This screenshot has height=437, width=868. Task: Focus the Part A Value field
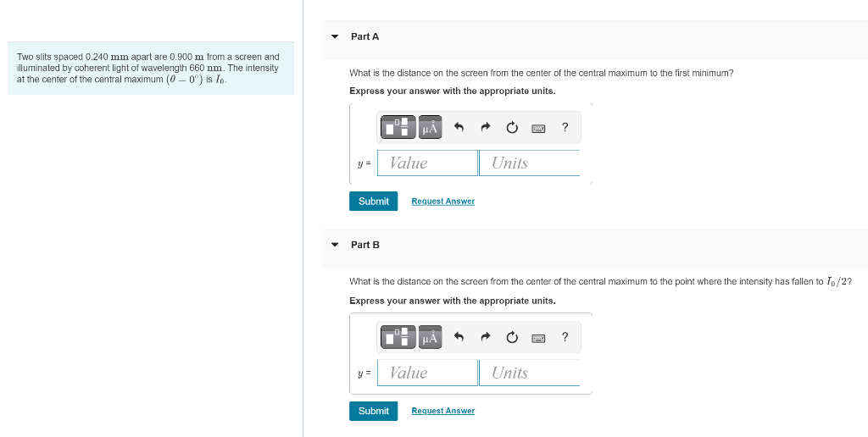[x=427, y=163]
